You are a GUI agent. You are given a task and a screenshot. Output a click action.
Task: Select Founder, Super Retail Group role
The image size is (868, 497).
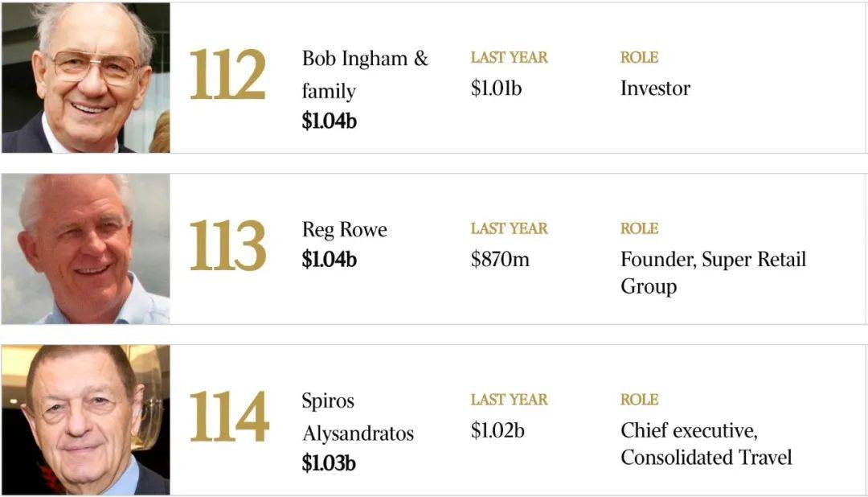point(713,273)
